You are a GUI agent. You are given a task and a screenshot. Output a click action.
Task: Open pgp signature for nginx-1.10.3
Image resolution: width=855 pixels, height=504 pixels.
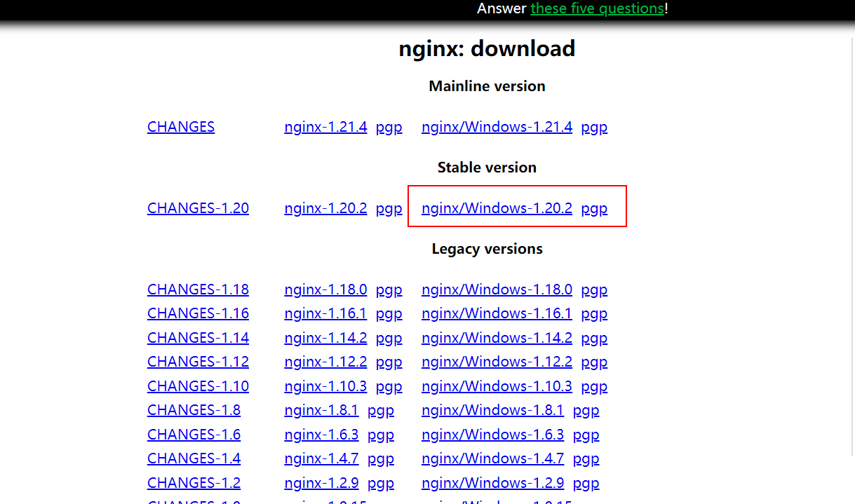click(x=389, y=387)
